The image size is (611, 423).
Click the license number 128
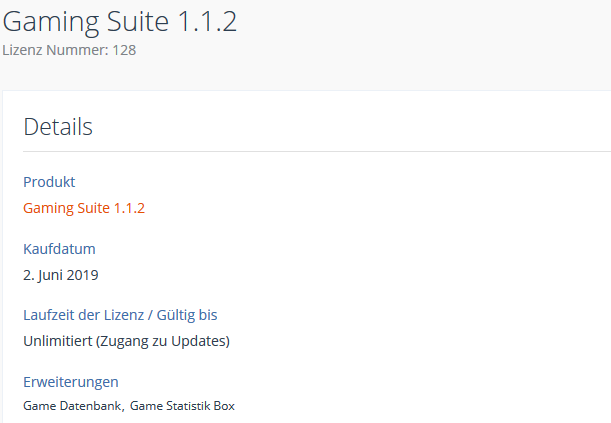pos(124,49)
